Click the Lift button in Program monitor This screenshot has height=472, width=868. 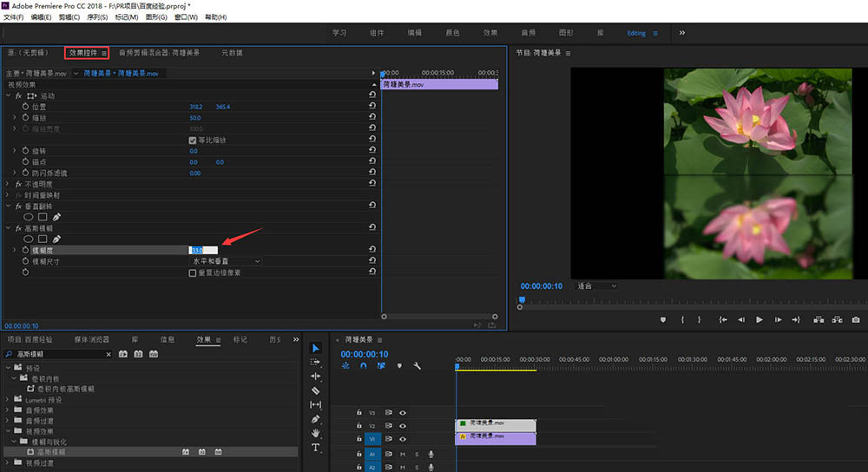(819, 320)
